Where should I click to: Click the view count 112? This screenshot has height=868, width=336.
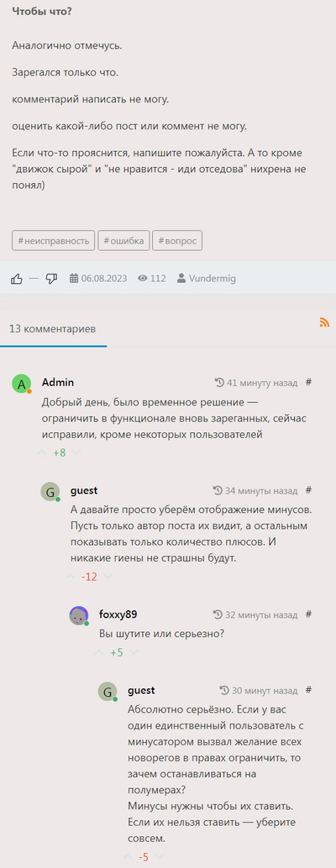click(x=158, y=279)
